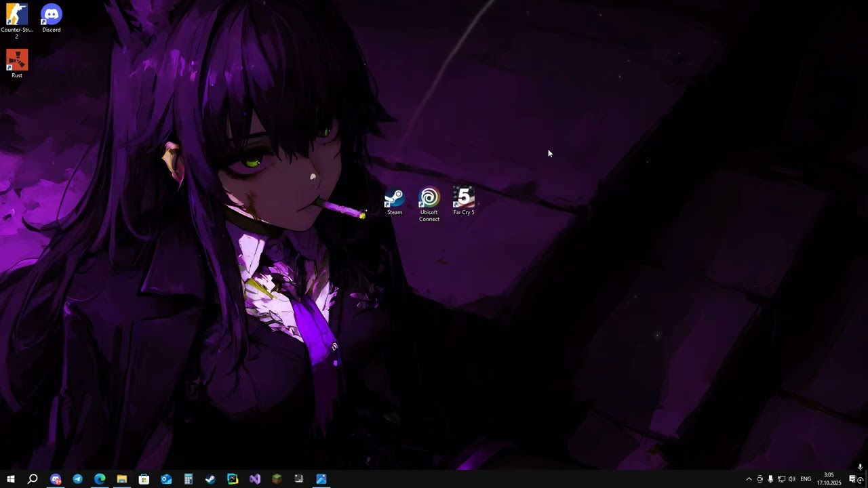Select the Far Cry 5 desktop shortcut
Image resolution: width=868 pixels, height=488 pixels.
464,202
